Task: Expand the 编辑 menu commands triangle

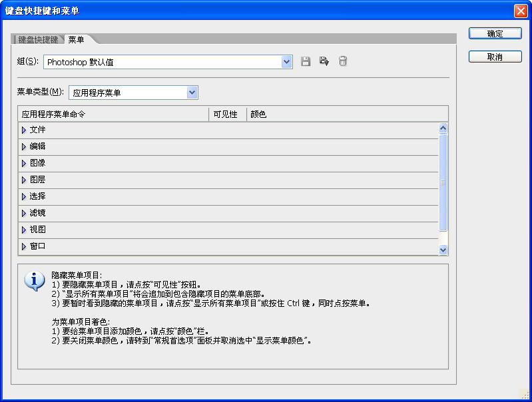Action: tap(24, 146)
